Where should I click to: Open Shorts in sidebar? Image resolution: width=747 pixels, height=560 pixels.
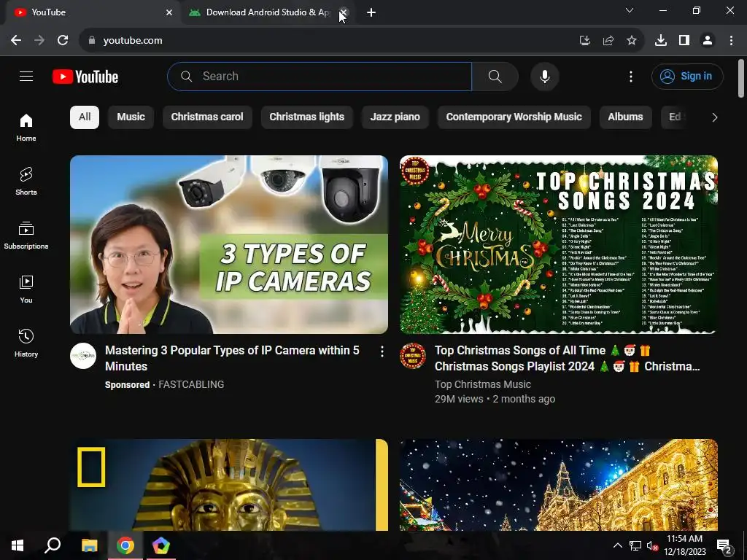tap(26, 182)
